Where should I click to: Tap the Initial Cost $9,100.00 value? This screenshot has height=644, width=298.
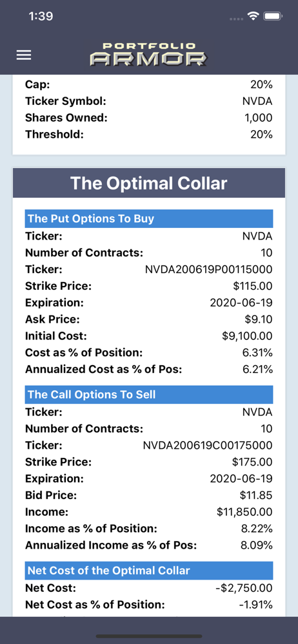click(248, 336)
